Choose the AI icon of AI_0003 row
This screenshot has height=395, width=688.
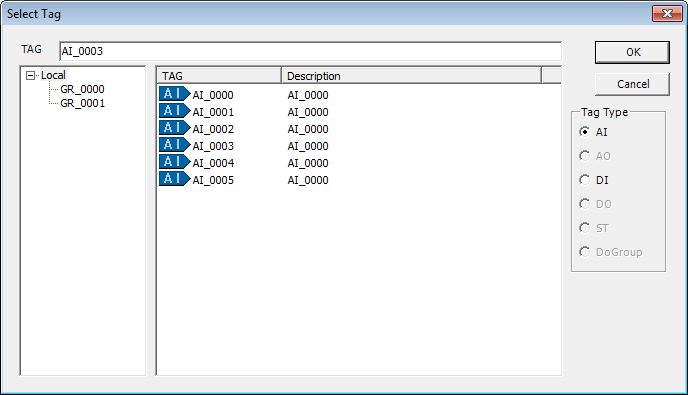tap(175, 145)
